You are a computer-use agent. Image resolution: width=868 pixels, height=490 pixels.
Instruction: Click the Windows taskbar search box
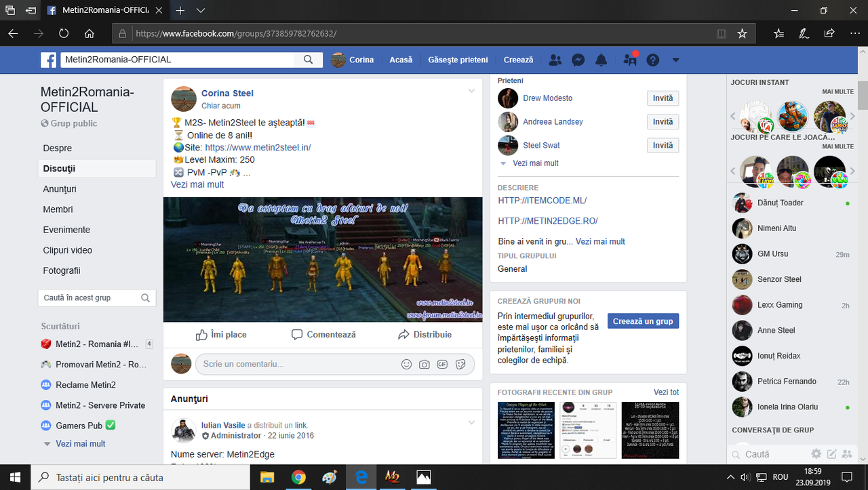[140, 477]
